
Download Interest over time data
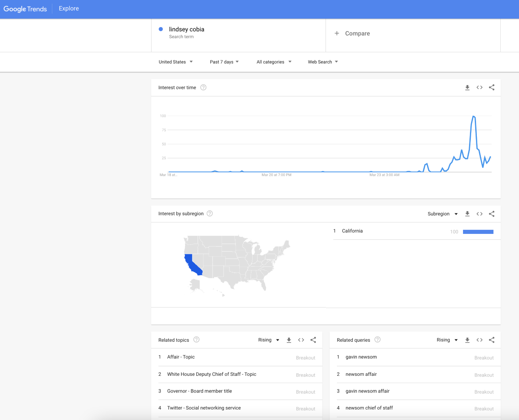(467, 88)
